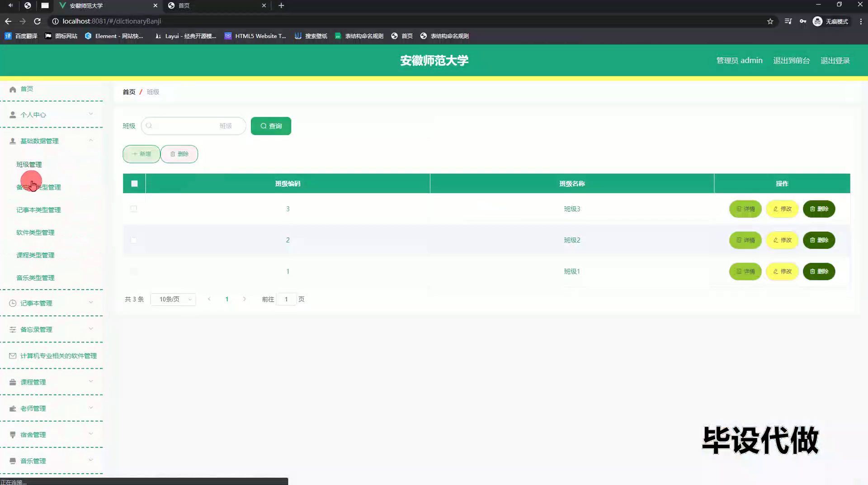
Task: Click 退出到前台 in the header
Action: pyautogui.click(x=791, y=61)
